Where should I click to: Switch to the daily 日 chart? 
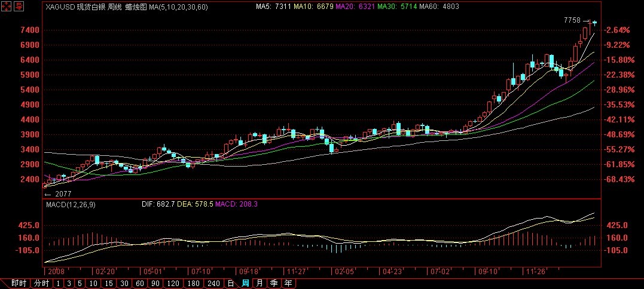(231, 283)
